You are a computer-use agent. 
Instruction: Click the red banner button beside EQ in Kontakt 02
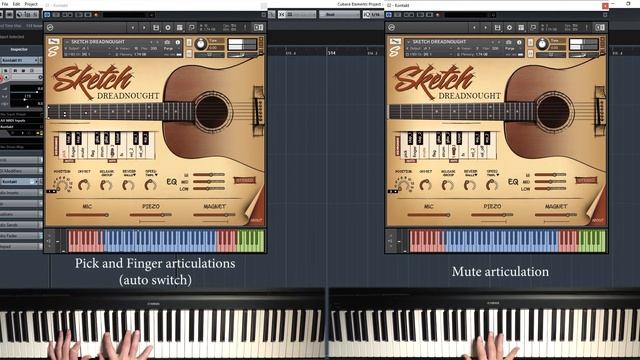[x=586, y=180]
